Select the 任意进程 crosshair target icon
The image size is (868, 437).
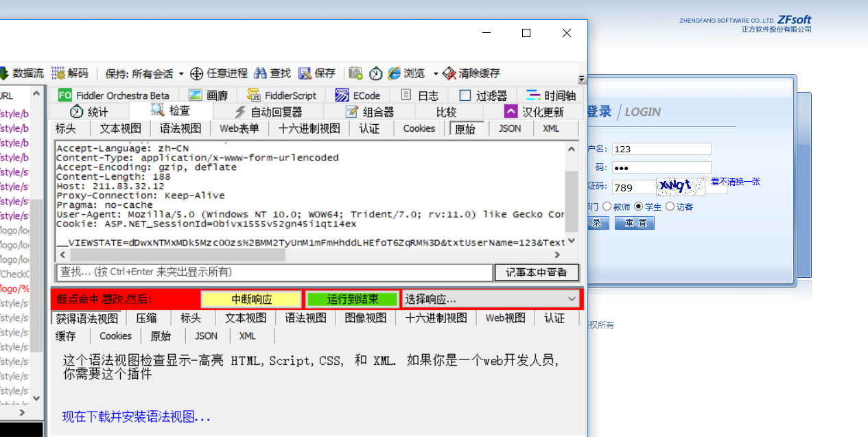(x=197, y=73)
